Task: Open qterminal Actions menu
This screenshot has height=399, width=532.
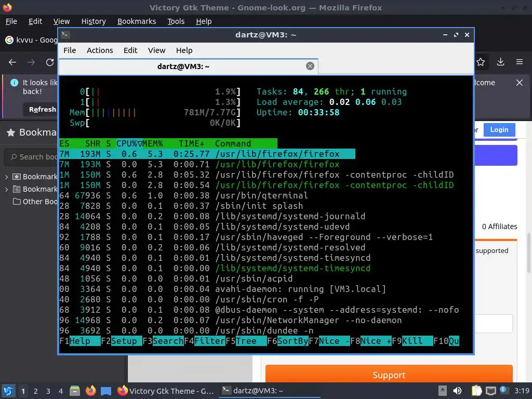Action: click(x=100, y=50)
